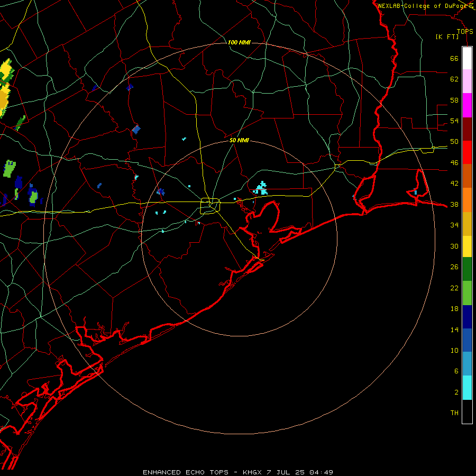The height and width of the screenshot is (476, 476).
Task: Click the "18" legend value
Action: point(454,309)
